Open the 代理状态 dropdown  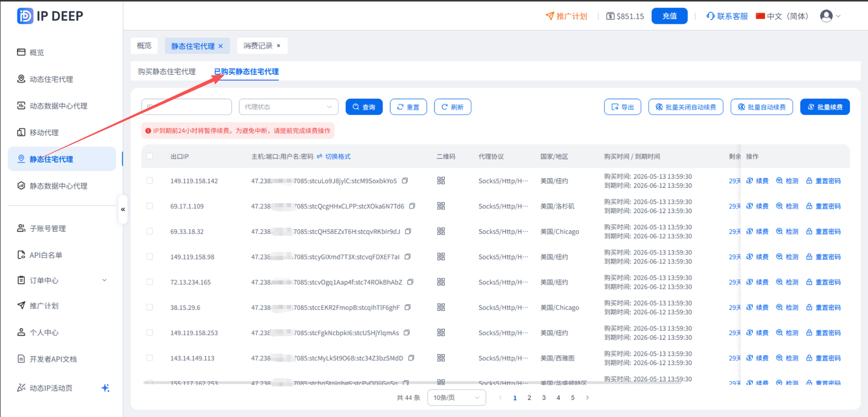[289, 107]
